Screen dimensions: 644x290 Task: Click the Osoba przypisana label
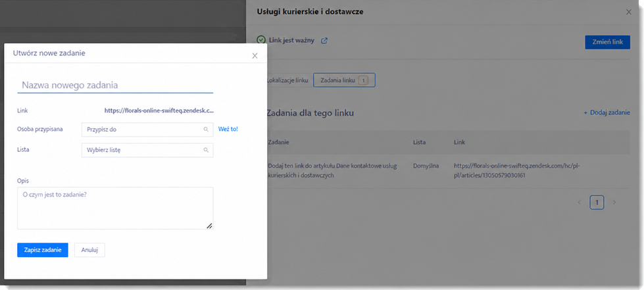pos(40,129)
